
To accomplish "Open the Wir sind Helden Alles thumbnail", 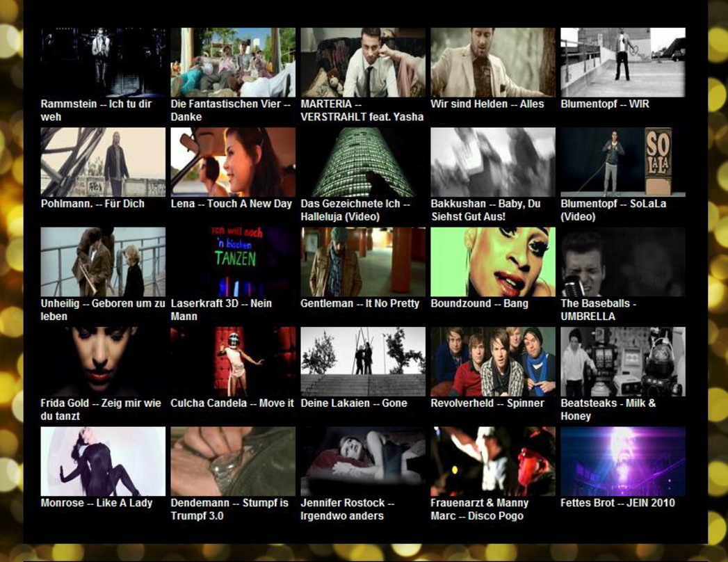I will [493, 62].
